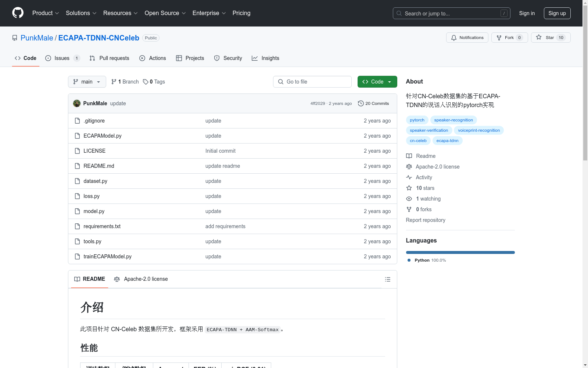Click the repository book icon beside PunkMale

point(15,38)
